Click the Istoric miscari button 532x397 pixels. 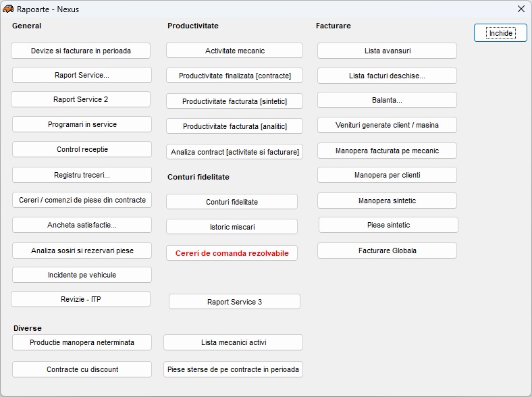pyautogui.click(x=232, y=227)
